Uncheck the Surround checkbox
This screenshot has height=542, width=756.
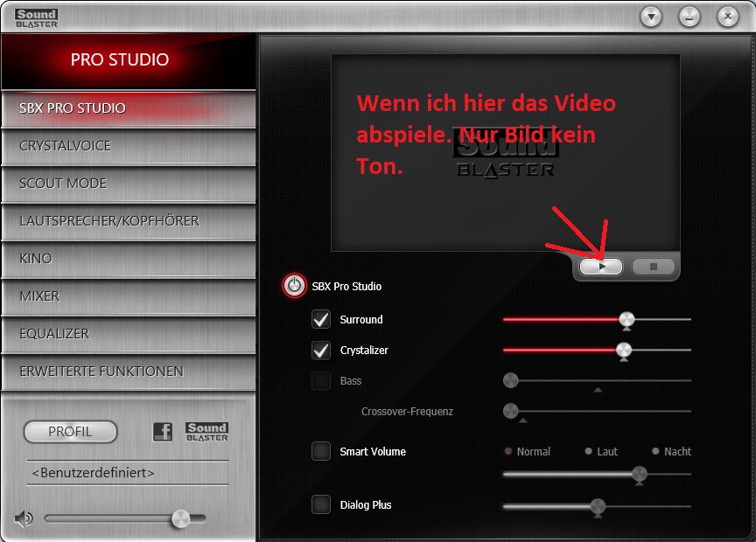(321, 319)
